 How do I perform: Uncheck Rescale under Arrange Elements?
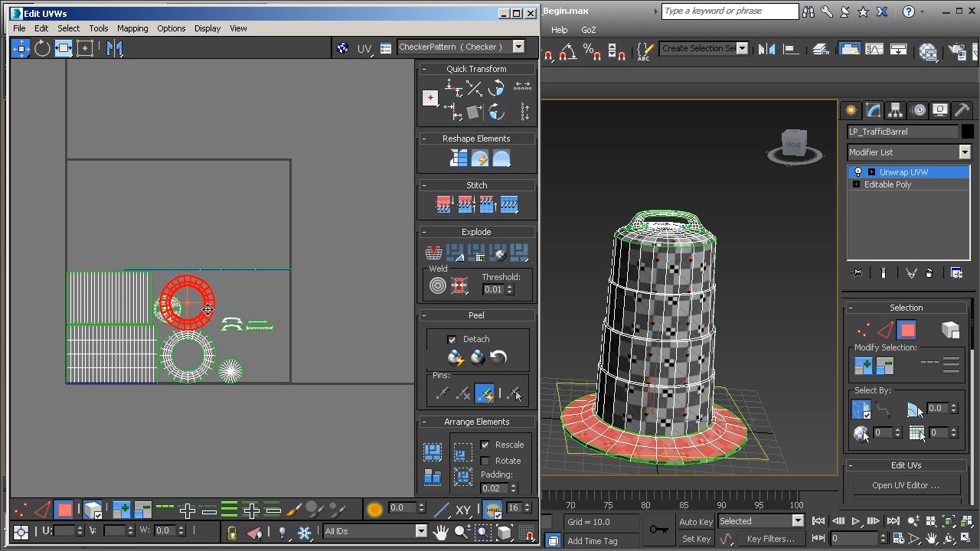coord(486,445)
